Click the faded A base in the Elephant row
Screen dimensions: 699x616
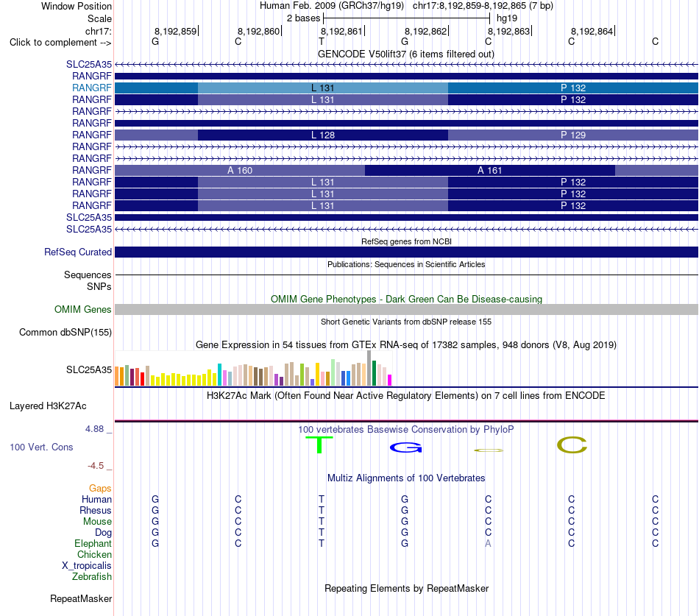pos(488,543)
